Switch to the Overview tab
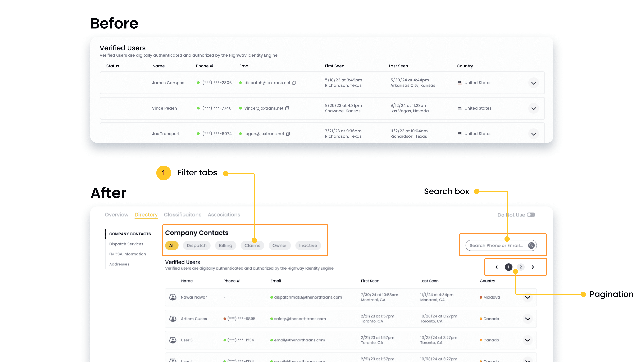Image resolution: width=644 pixels, height=362 pixels. (117, 215)
